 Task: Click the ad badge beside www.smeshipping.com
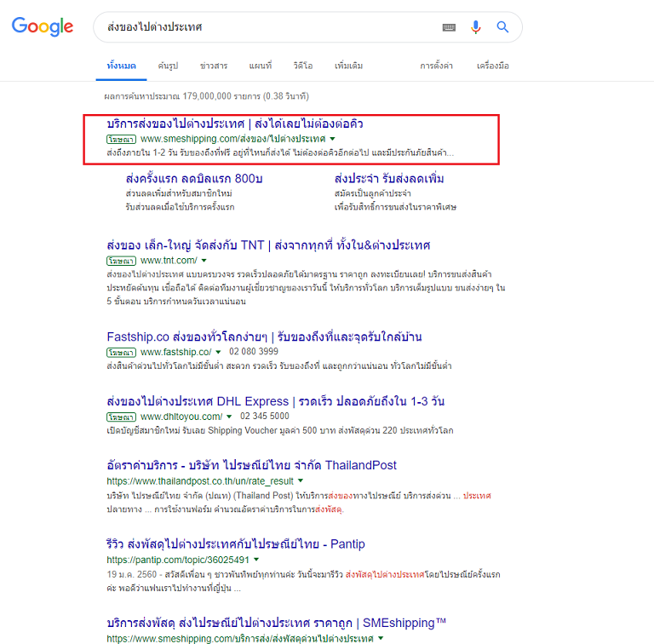[x=122, y=140]
